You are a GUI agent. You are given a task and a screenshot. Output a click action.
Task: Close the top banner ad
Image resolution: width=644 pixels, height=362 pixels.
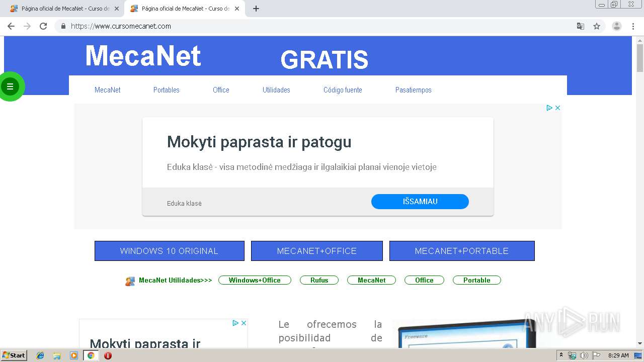(557, 108)
